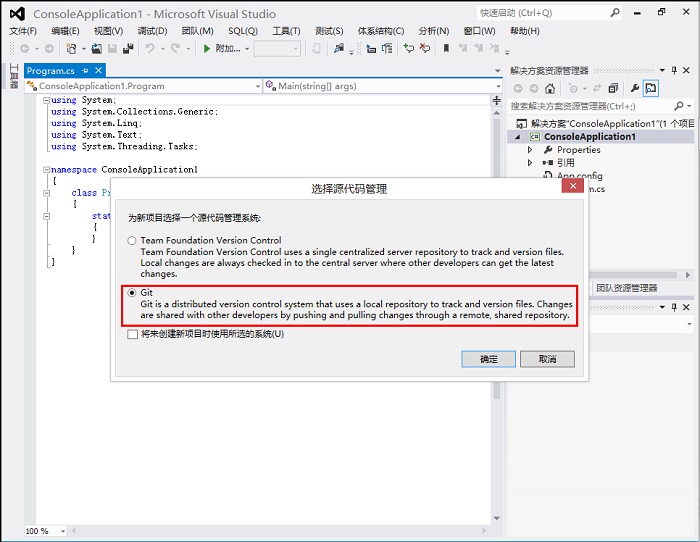The image size is (700, 542).
Task: Open the 100 % zoom dropdown
Action: point(63,531)
